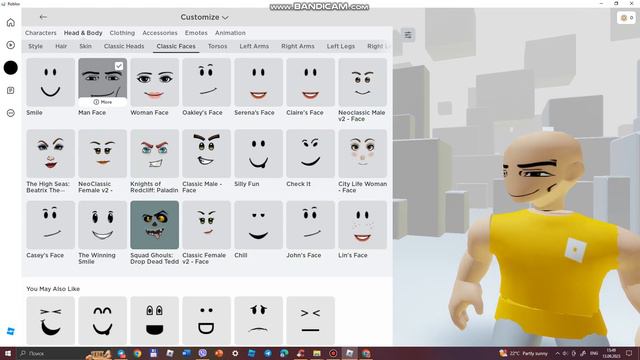Open suggested face with tall oval eyes
The height and width of the screenshot is (360, 640).
click(x=154, y=321)
